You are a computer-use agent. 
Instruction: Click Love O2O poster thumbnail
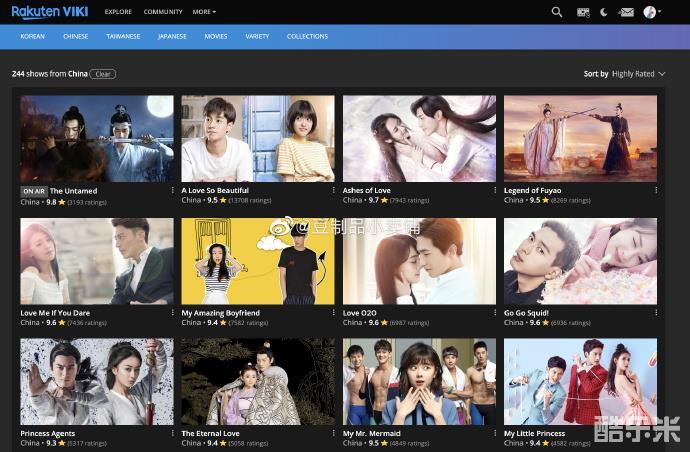tap(419, 261)
